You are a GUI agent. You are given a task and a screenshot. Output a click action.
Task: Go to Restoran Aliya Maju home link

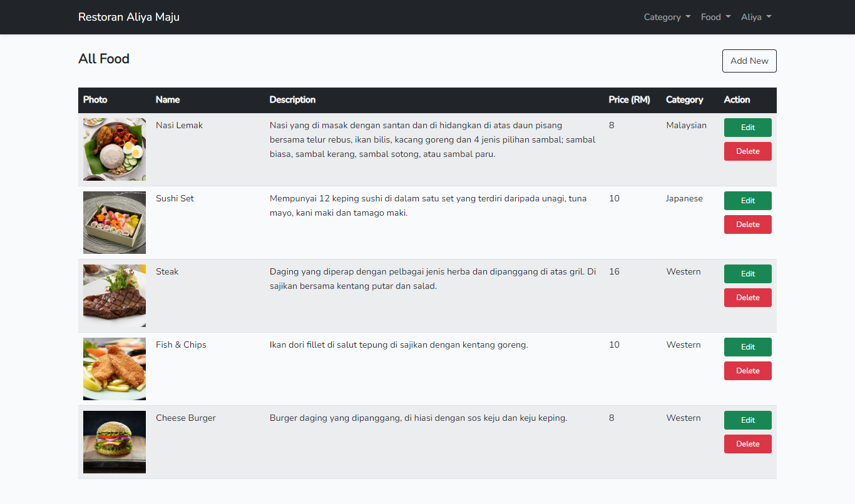(129, 17)
